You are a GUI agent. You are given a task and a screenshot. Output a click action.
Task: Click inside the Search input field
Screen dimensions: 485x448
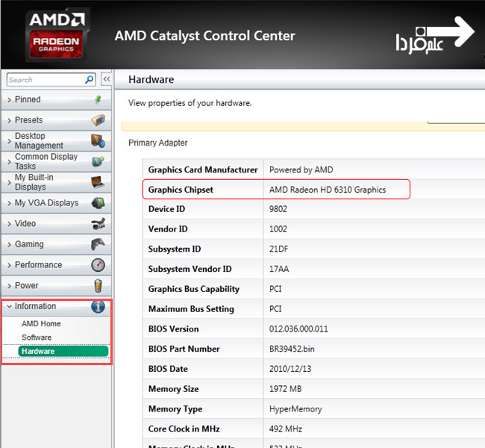click(x=43, y=79)
